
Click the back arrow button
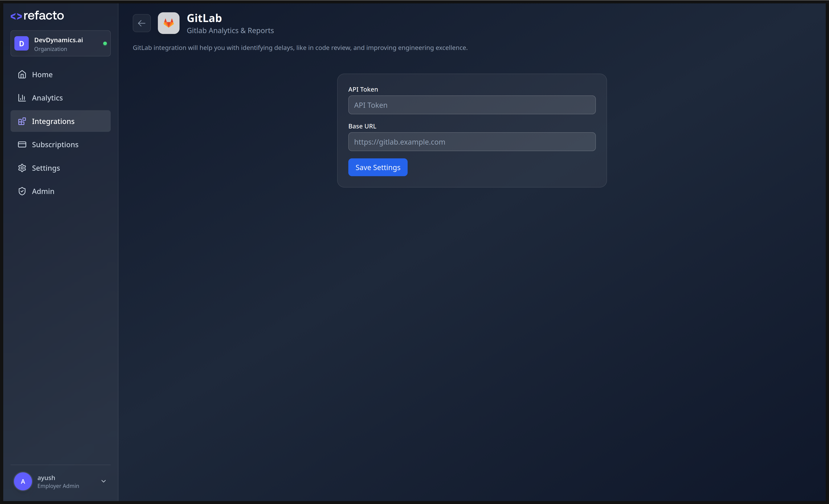point(142,23)
